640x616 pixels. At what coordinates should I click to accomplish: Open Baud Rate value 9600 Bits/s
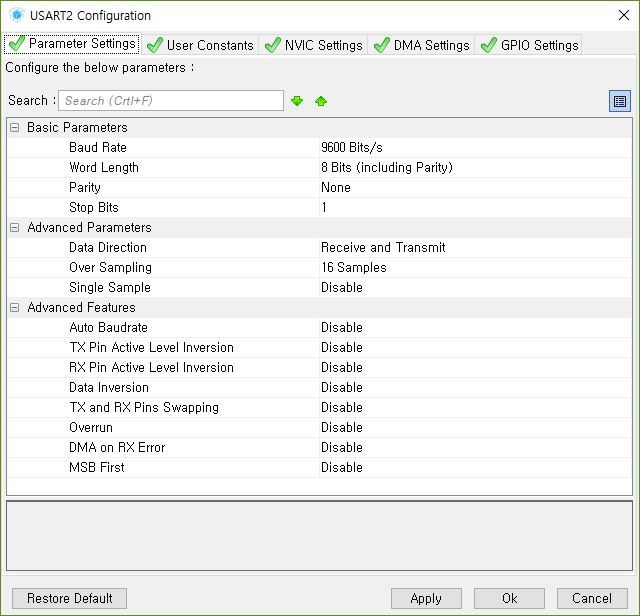(x=352, y=147)
